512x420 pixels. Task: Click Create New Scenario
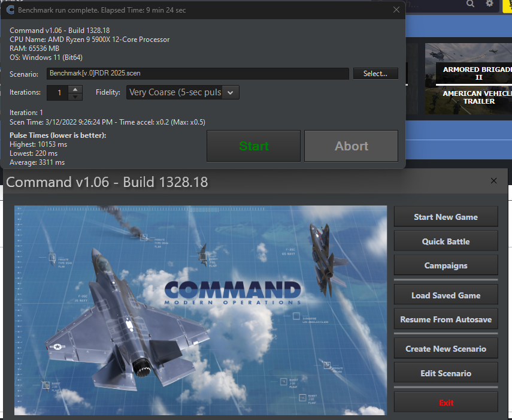446,349
